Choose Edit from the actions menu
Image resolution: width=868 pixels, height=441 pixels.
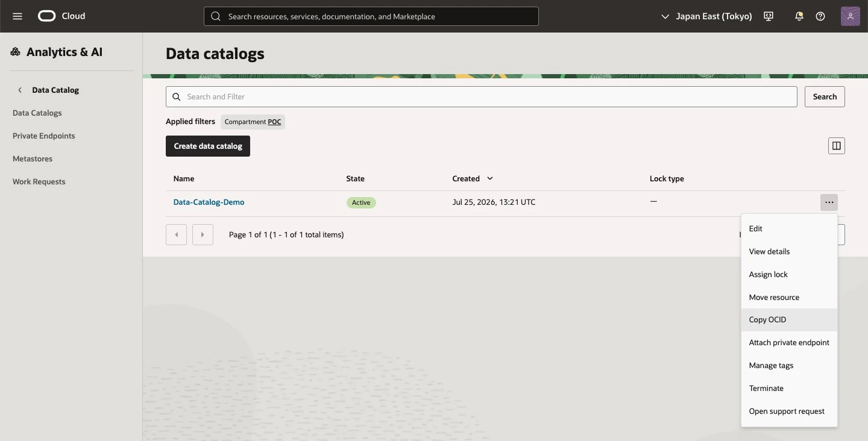point(789,229)
